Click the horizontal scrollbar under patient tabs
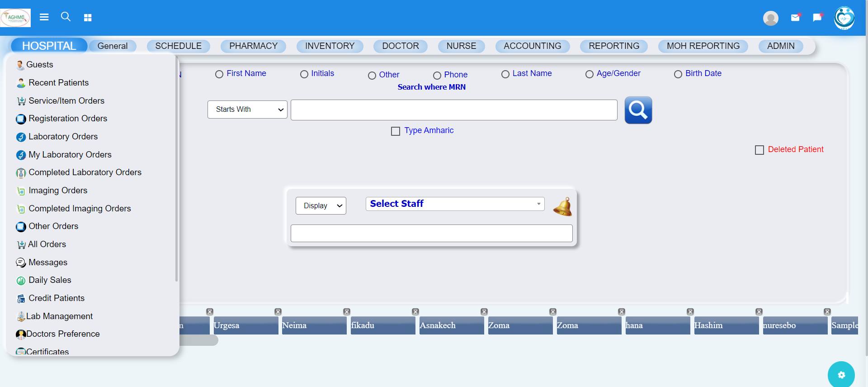Image resolution: width=868 pixels, height=387 pixels. [199, 340]
